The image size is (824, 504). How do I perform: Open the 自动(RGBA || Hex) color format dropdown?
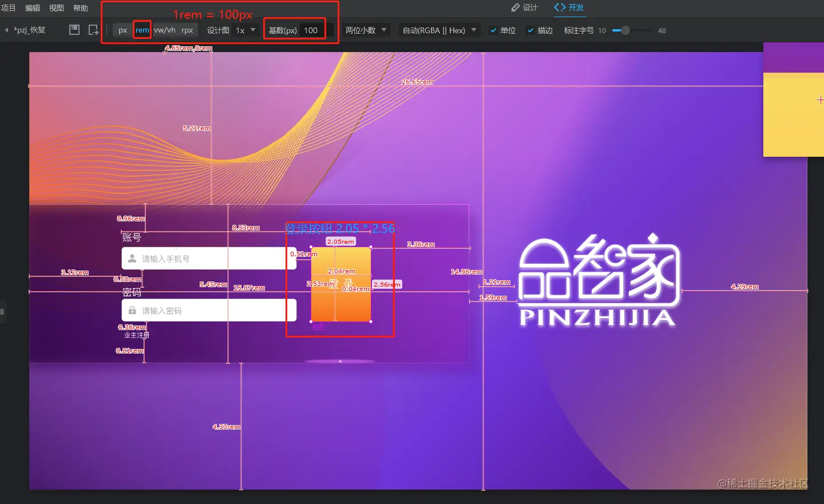coord(439,30)
